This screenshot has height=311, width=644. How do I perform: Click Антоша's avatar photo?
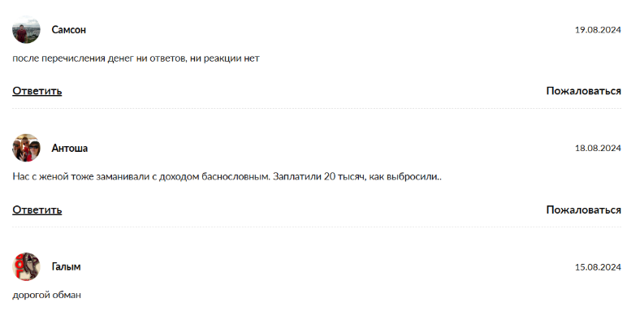[x=26, y=148]
